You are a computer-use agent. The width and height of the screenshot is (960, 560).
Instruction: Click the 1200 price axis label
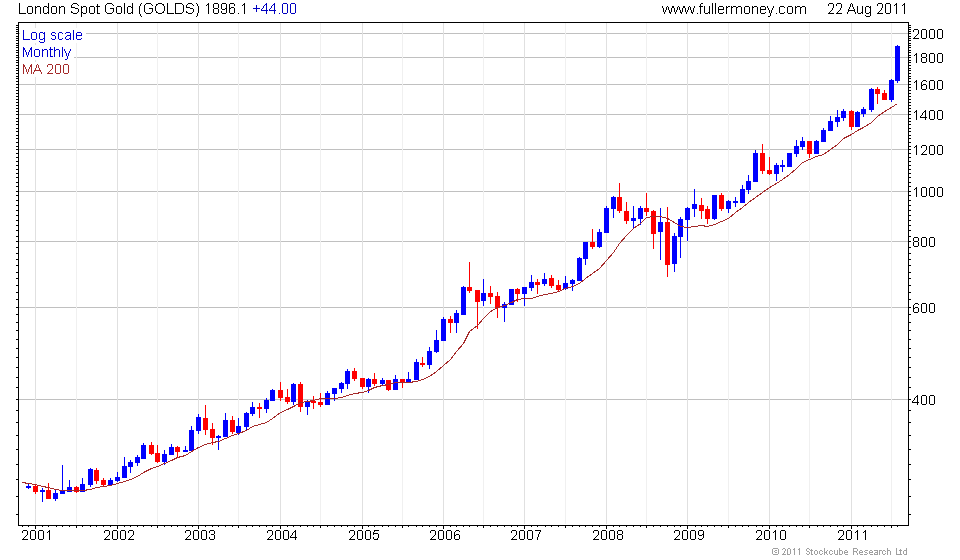click(928, 150)
